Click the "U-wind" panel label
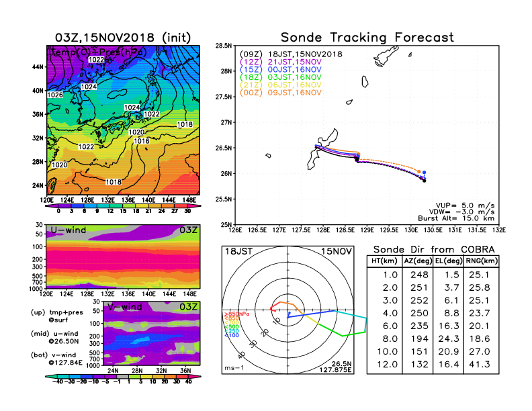 (x=69, y=230)
